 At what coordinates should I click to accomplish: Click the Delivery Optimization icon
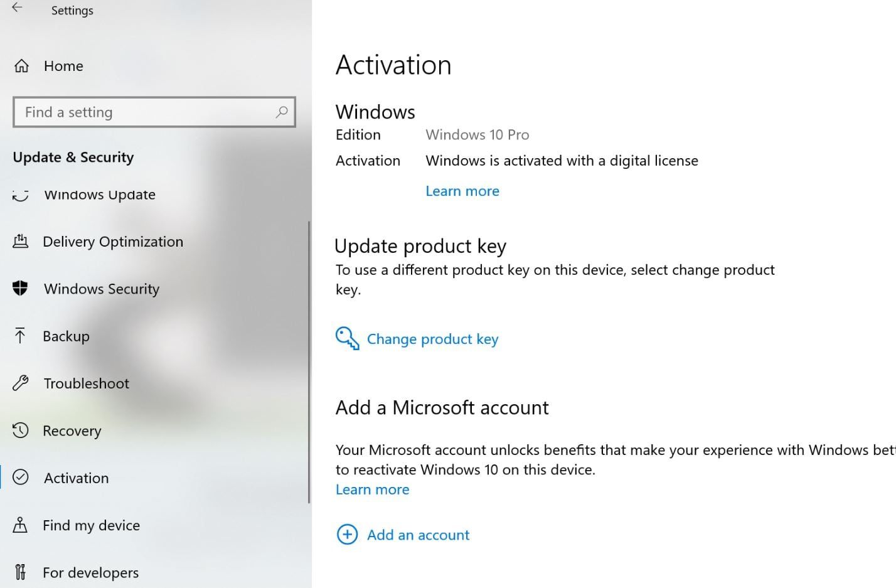coord(21,242)
